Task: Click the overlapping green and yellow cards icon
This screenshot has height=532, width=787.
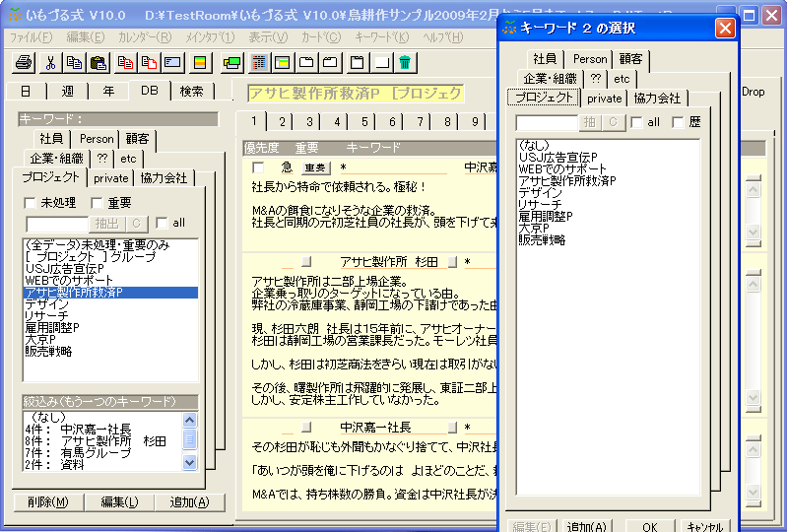Action: [x=232, y=63]
